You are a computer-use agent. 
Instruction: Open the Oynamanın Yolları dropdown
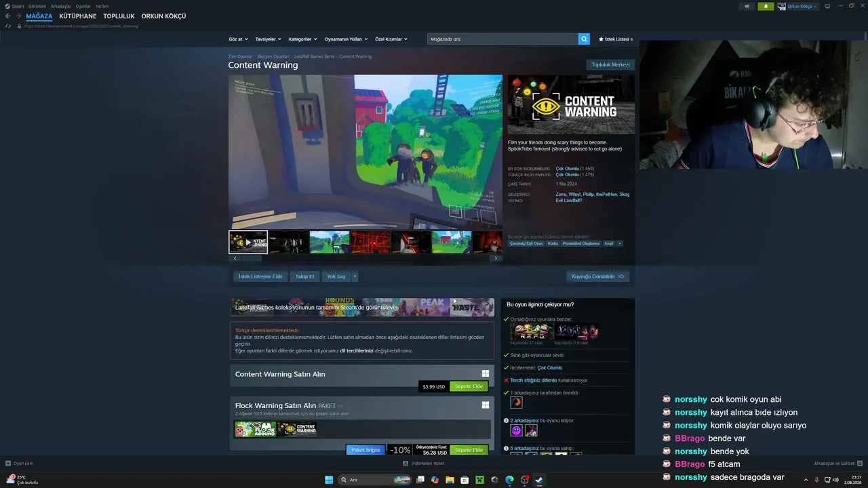click(x=345, y=39)
